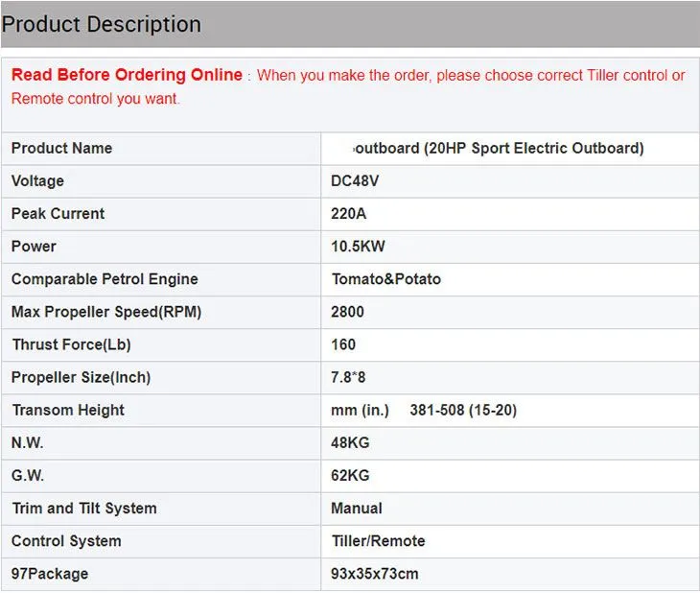Click the 7.8*8 propeller size value
Screen dimensions: 700x593
click(x=348, y=377)
